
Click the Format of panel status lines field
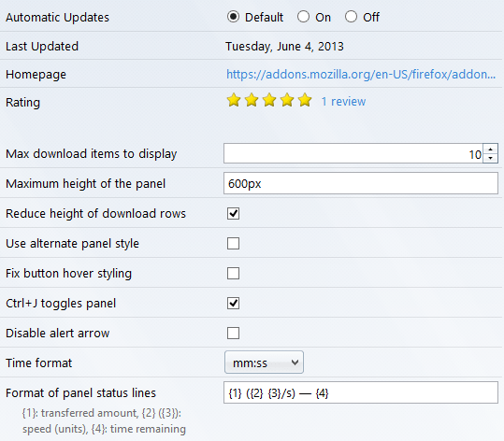pyautogui.click(x=361, y=392)
